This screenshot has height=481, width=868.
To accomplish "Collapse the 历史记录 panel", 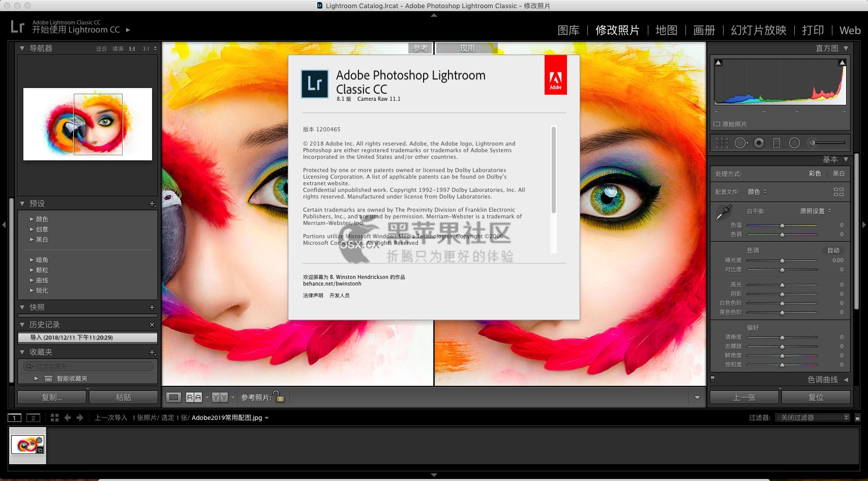I will coord(22,325).
